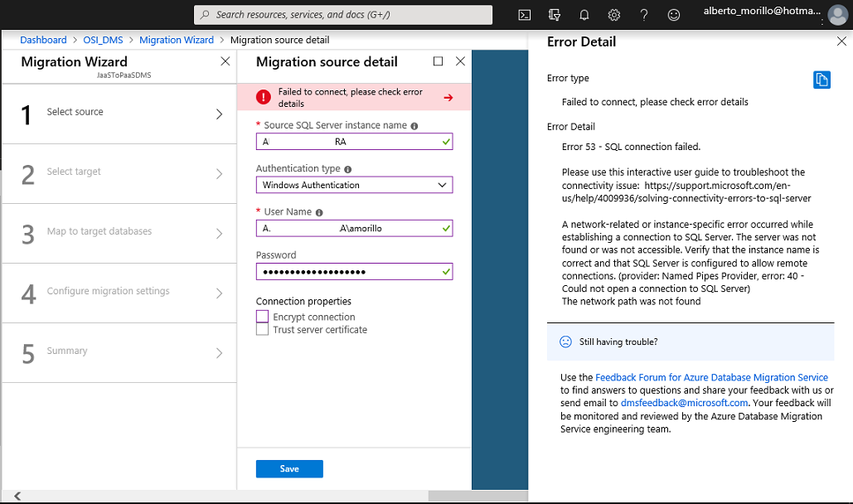Click Failed to connect error banner
The height and width of the screenshot is (504, 853).
[354, 98]
